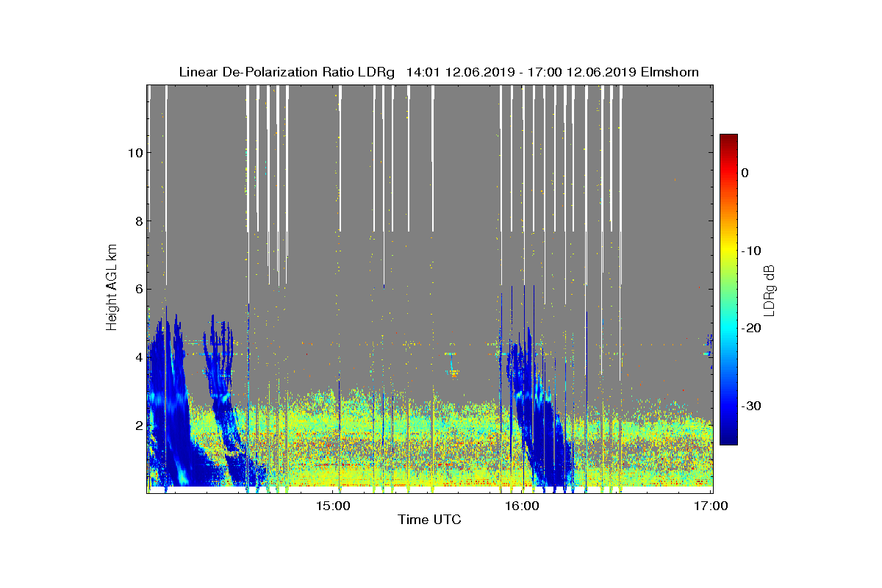The height and width of the screenshot is (588, 882).
Task: Click the '-30' colorbar tick label
Action: point(751,406)
